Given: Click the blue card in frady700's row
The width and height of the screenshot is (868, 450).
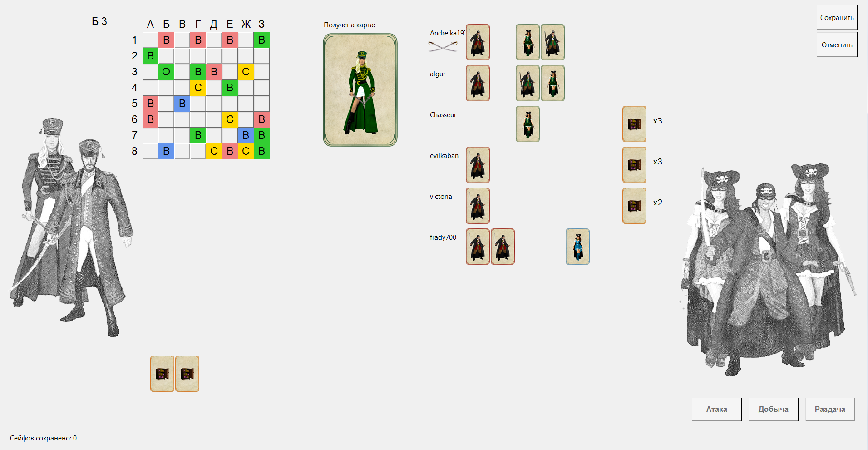Looking at the screenshot, I should coord(577,247).
